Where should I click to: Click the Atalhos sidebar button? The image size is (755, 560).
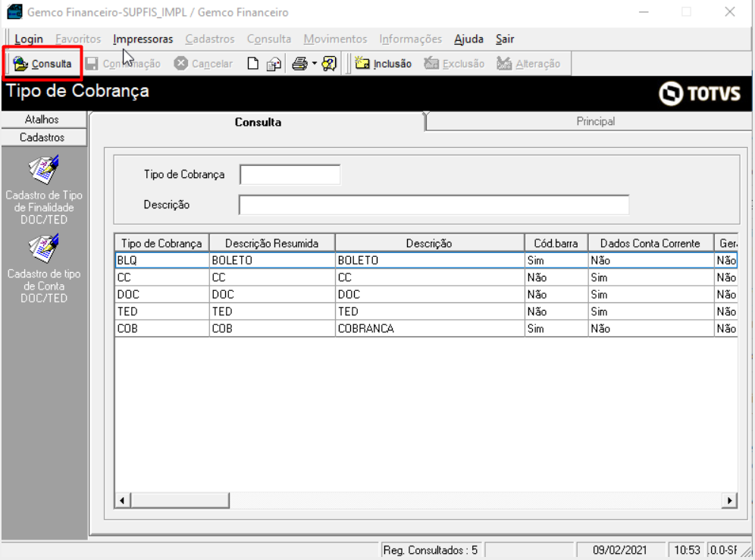tap(43, 120)
